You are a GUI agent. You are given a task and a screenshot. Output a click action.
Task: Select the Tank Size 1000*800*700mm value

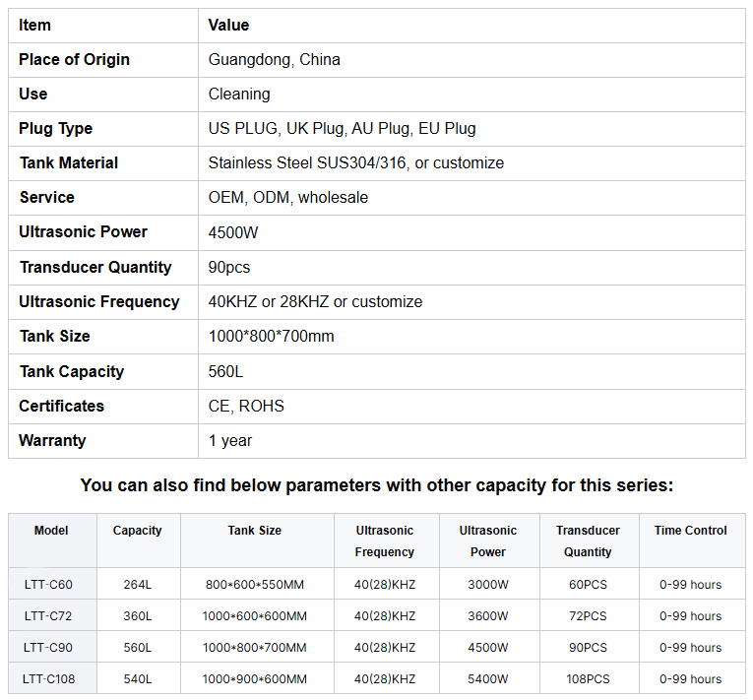pos(271,337)
